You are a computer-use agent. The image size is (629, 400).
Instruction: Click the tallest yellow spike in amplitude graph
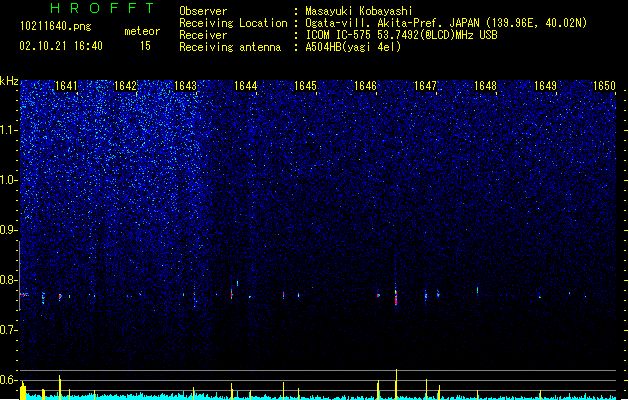[396, 384]
